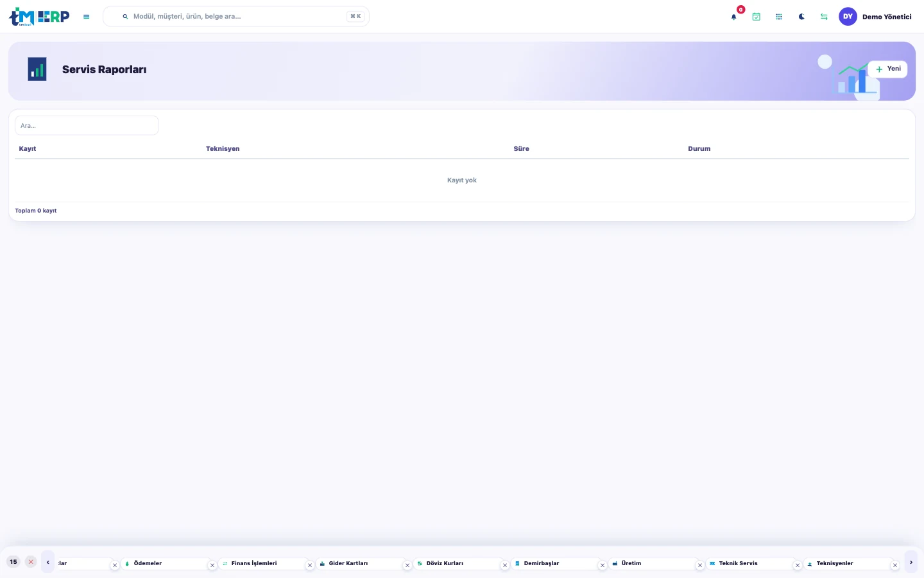This screenshot has width=924, height=578.
Task: Toggle the hamburger sidebar menu
Action: pos(87,17)
